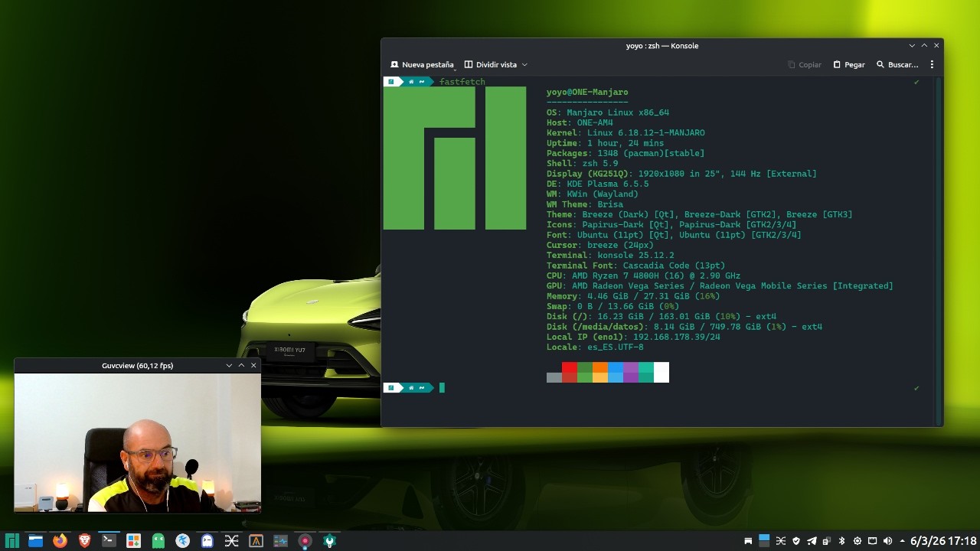Click the Manjaro ASCII logo in terminal

(455, 158)
